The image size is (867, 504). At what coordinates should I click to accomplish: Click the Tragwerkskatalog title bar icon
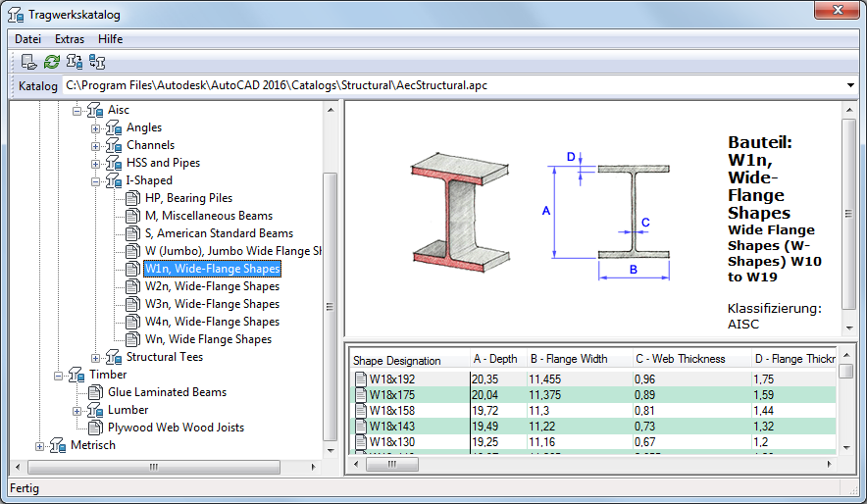click(16, 15)
